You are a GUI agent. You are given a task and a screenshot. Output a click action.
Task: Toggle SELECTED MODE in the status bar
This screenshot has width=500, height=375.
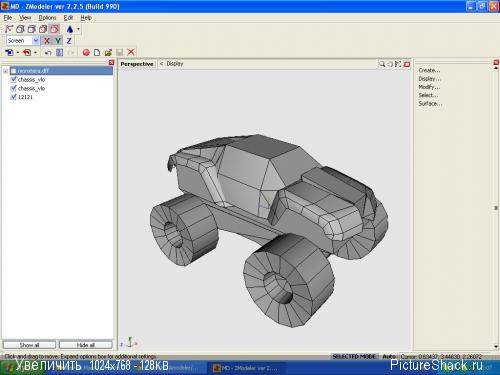tap(354, 356)
